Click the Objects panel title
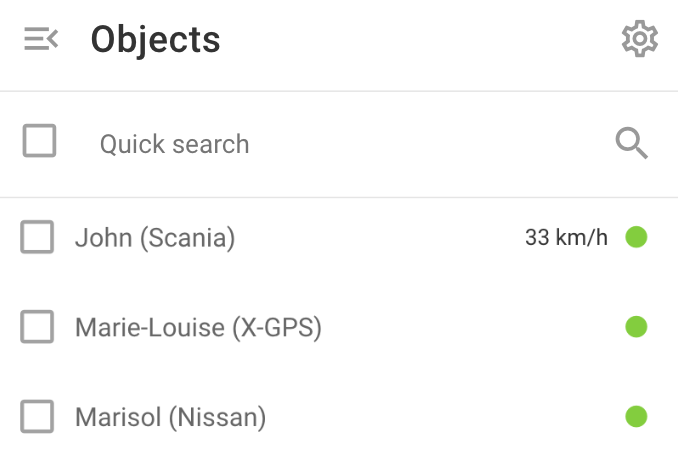 [x=156, y=40]
